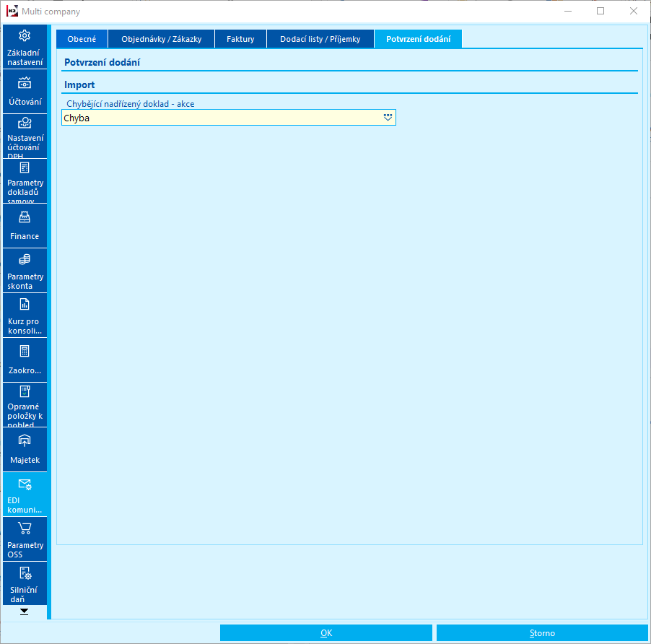Select EDI komunikace sidebar item
651x644 pixels.
[25, 495]
